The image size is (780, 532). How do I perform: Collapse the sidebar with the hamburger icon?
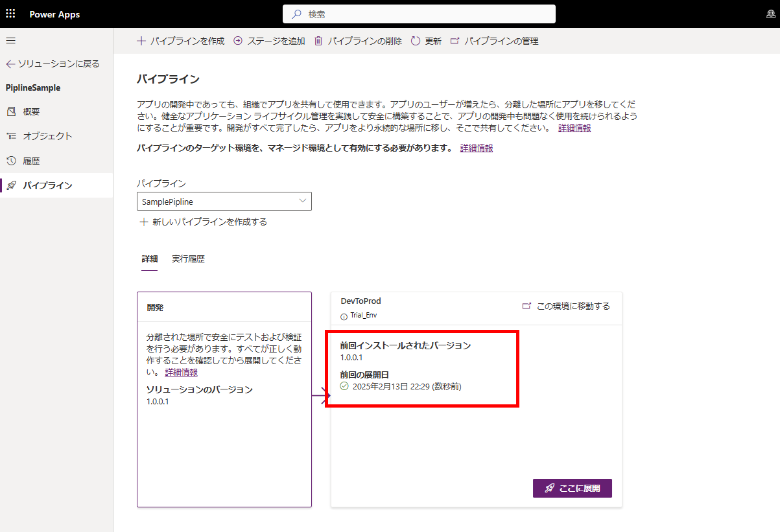point(10,40)
